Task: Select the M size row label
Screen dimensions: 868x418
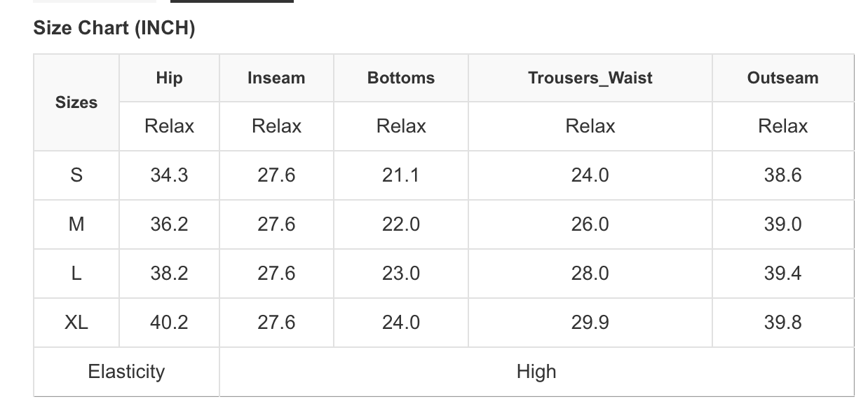Action: coord(76,224)
